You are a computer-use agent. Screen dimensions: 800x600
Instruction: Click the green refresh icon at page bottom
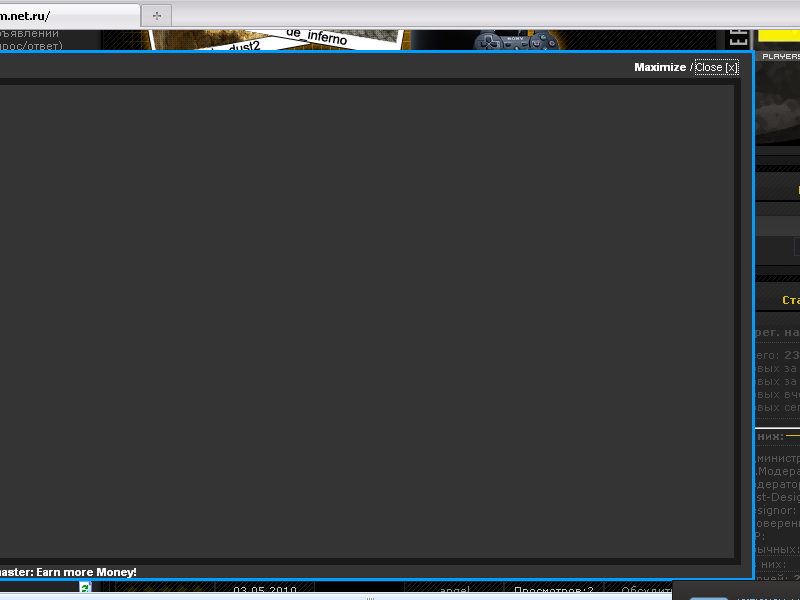(85, 588)
